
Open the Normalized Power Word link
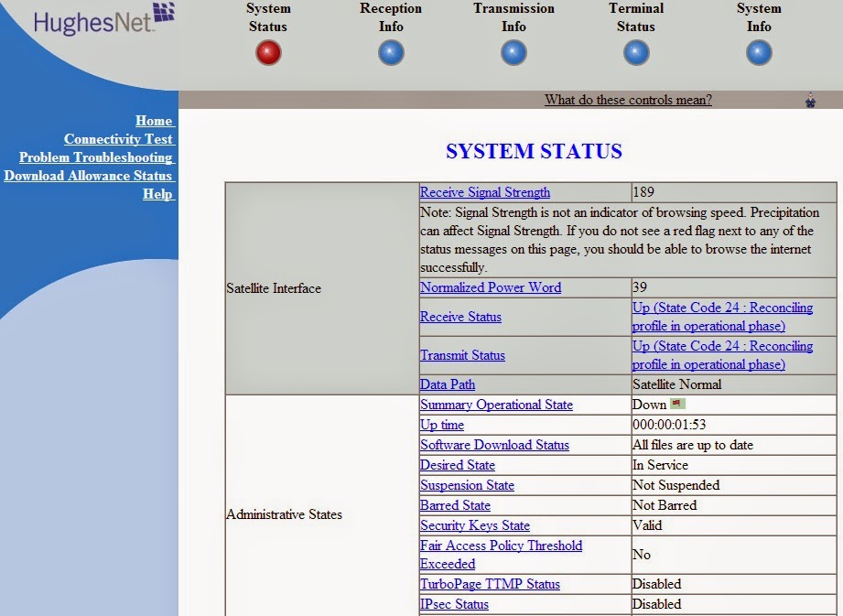491,287
